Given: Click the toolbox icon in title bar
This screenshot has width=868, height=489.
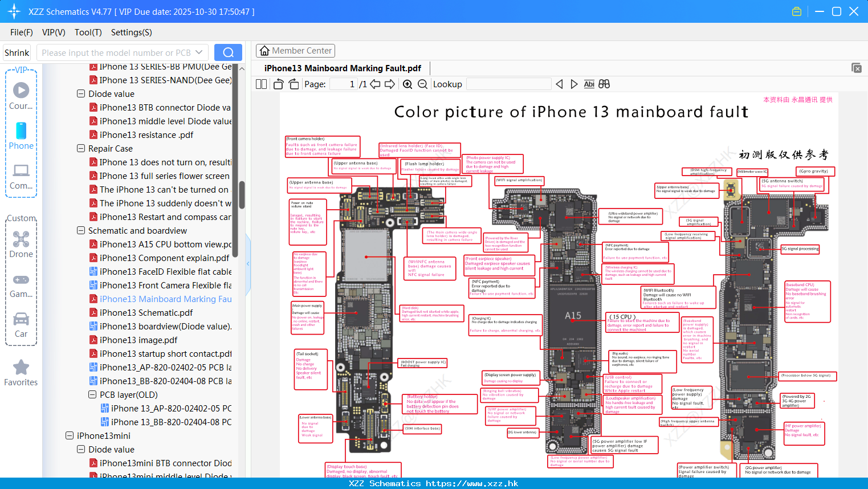Looking at the screenshot, I should (x=797, y=11).
